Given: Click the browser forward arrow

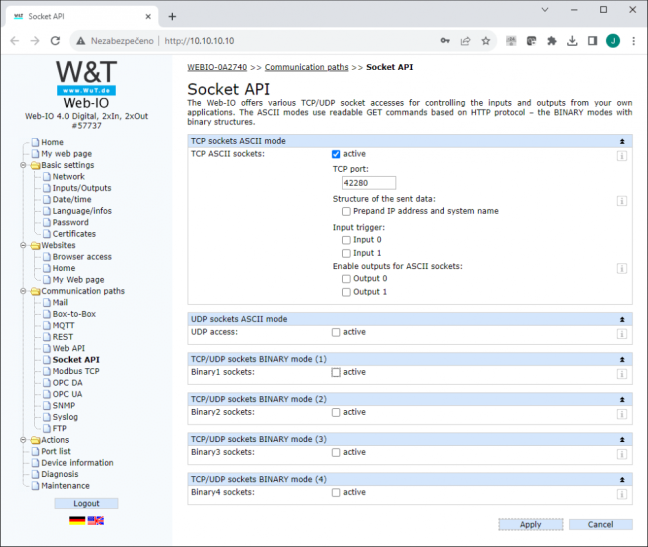Looking at the screenshot, I should 35,40.
